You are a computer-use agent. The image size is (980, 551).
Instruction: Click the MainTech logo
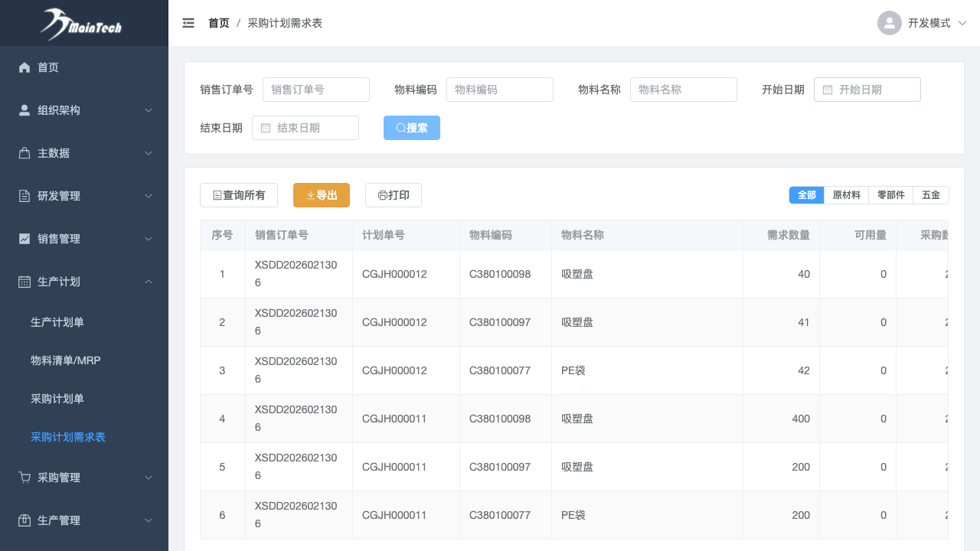pos(82,24)
